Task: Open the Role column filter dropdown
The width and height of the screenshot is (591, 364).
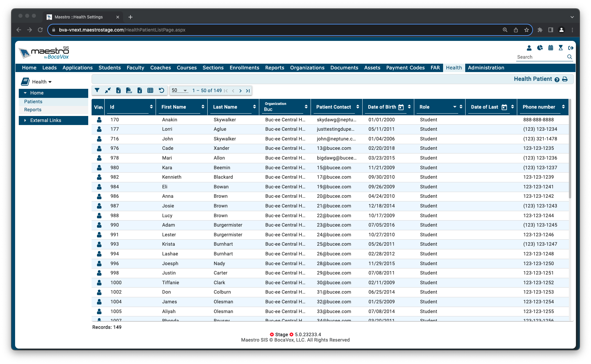Action: click(x=455, y=107)
